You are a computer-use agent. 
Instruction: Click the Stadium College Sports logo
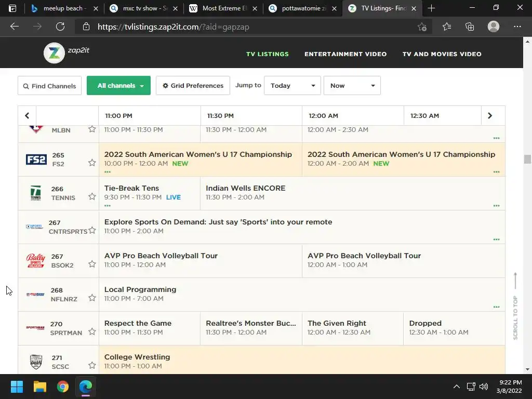(x=36, y=362)
